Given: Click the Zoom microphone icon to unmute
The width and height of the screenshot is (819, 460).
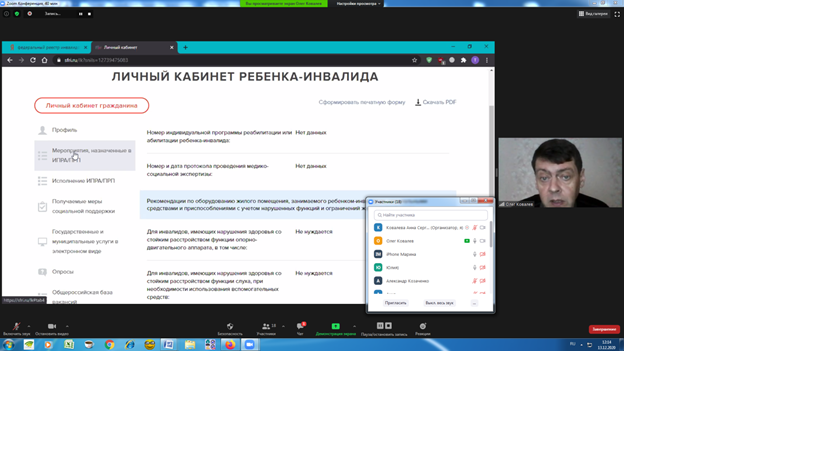Looking at the screenshot, I should tap(14, 326).
